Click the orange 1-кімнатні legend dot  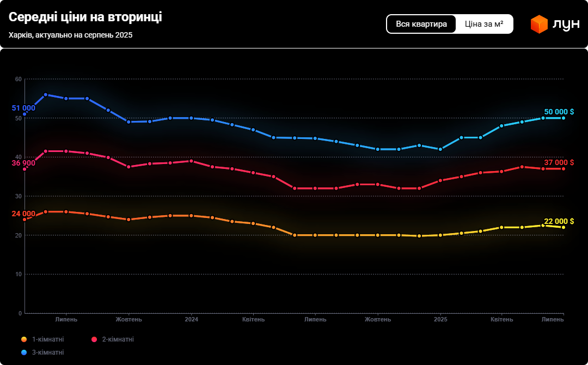(24, 339)
